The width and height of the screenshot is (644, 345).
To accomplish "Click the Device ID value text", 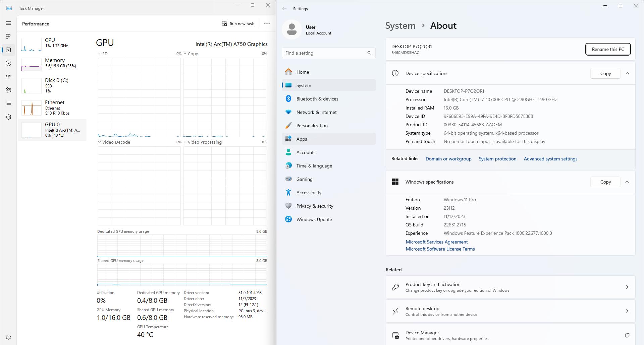I will pyautogui.click(x=488, y=116).
